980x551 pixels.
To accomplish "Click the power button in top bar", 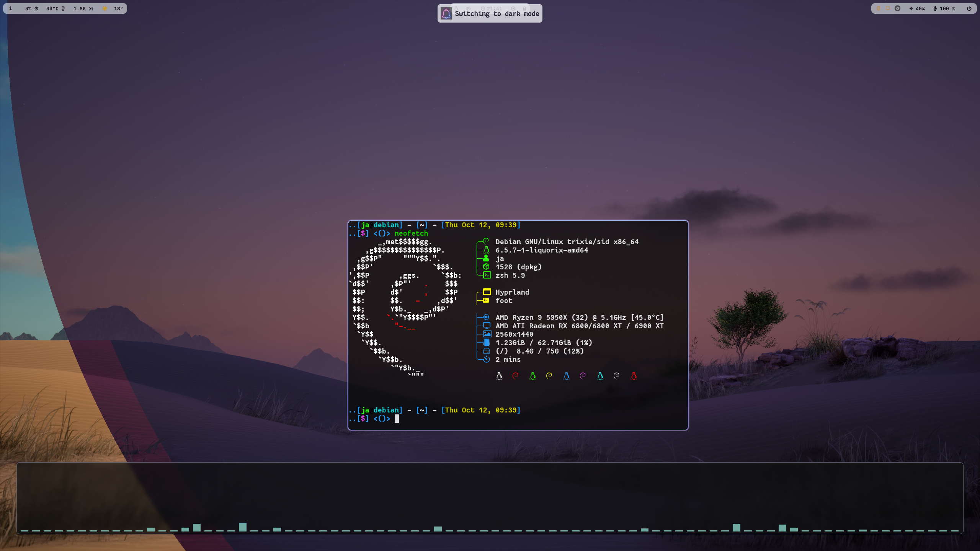I will click(x=969, y=8).
